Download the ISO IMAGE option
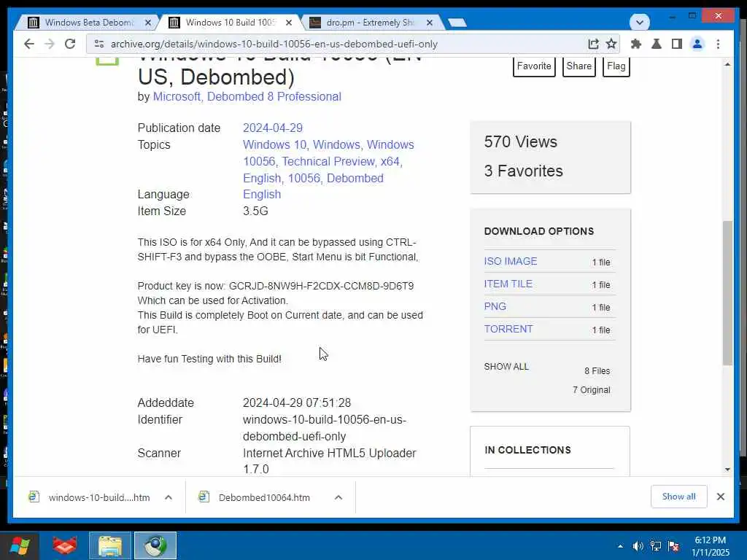The image size is (747, 560). [510, 262]
